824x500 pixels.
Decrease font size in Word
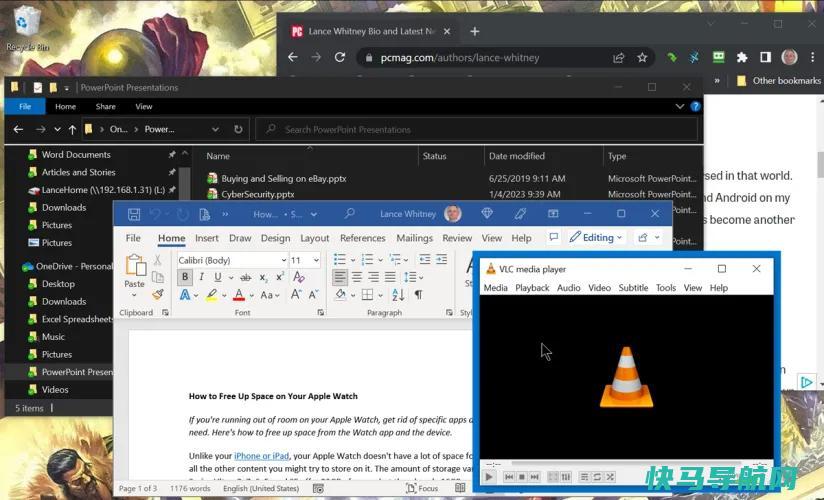tap(314, 294)
